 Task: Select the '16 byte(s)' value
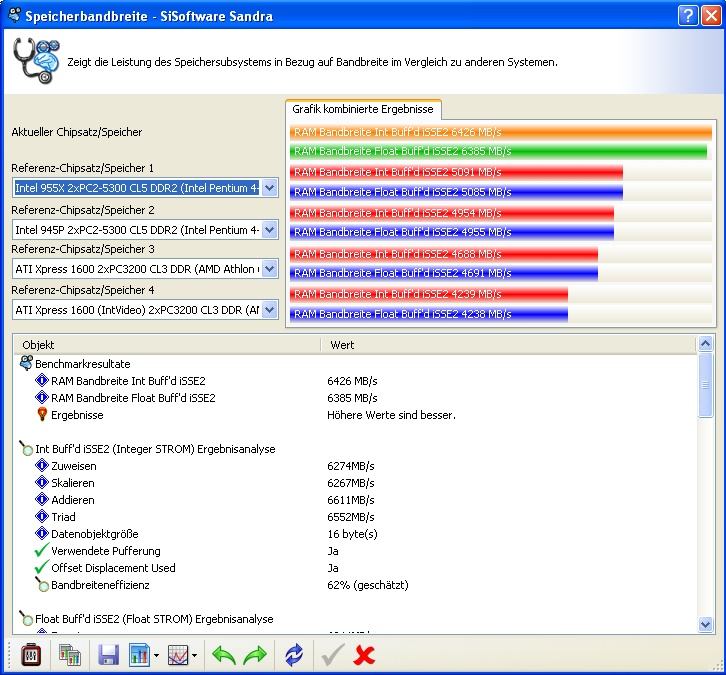coord(352,534)
